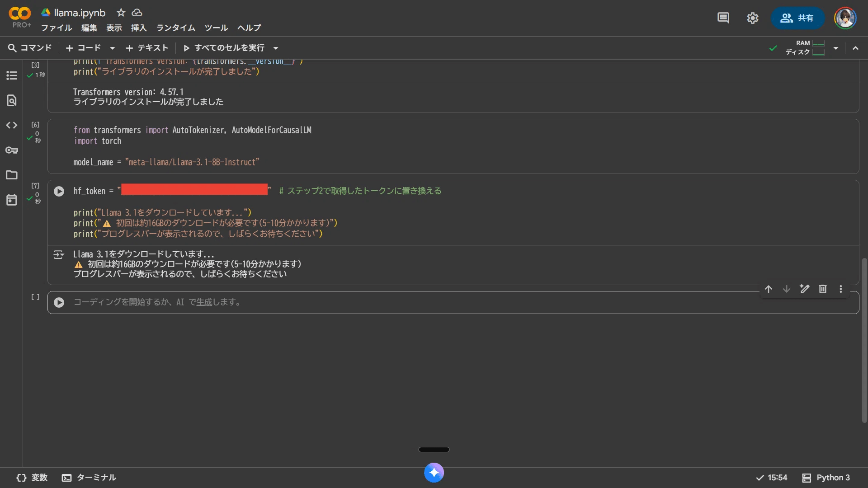Open the files folder sidebar icon

coord(12,175)
